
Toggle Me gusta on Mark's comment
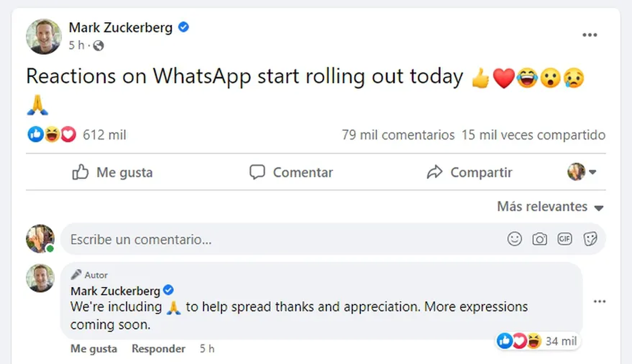[94, 349]
